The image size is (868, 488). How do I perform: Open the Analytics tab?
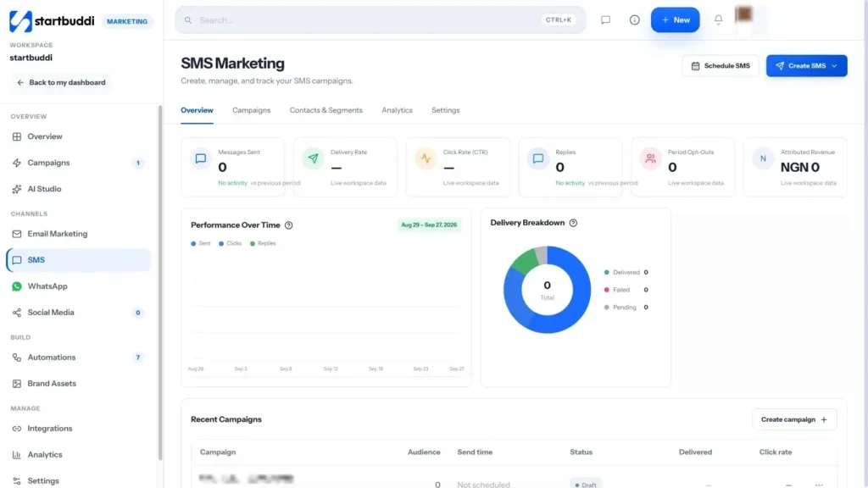pos(397,110)
